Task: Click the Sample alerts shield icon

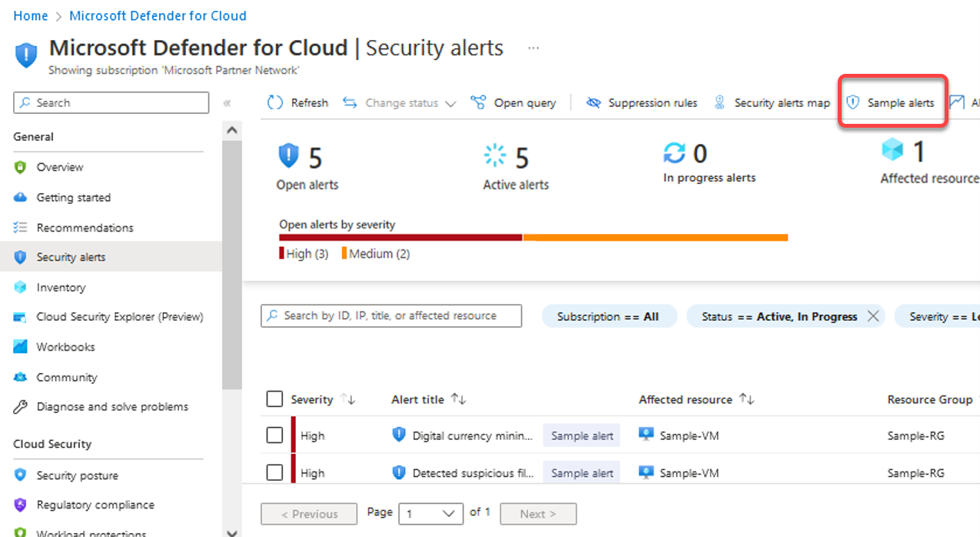Action: click(852, 102)
